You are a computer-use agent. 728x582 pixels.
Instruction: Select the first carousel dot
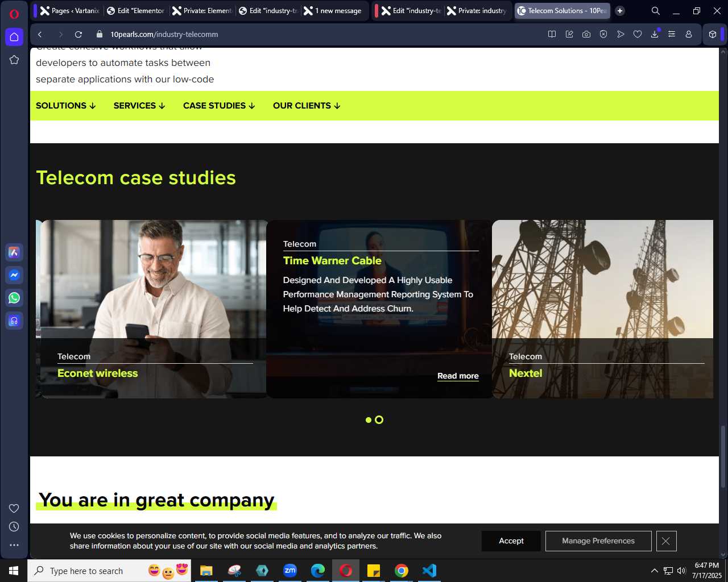[369, 420]
